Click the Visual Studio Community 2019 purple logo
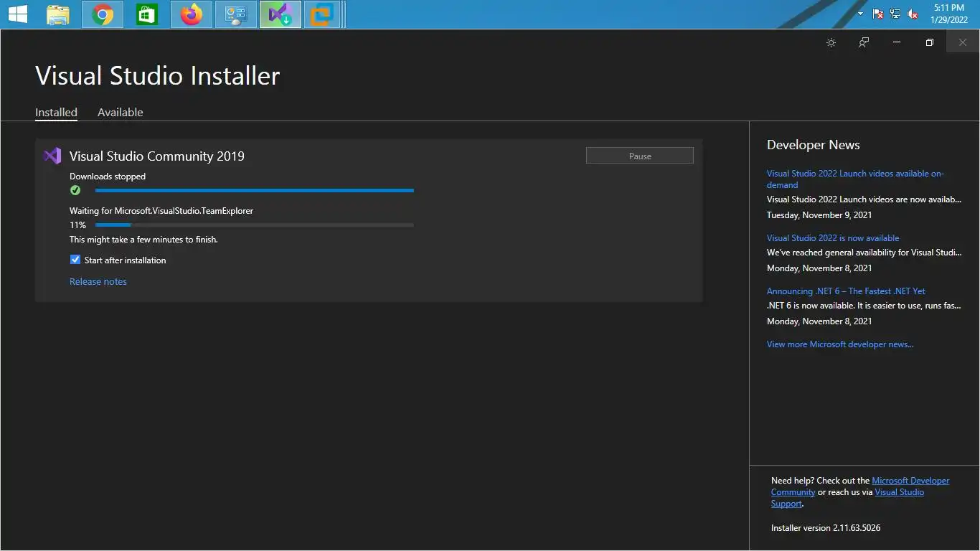 [x=52, y=156]
